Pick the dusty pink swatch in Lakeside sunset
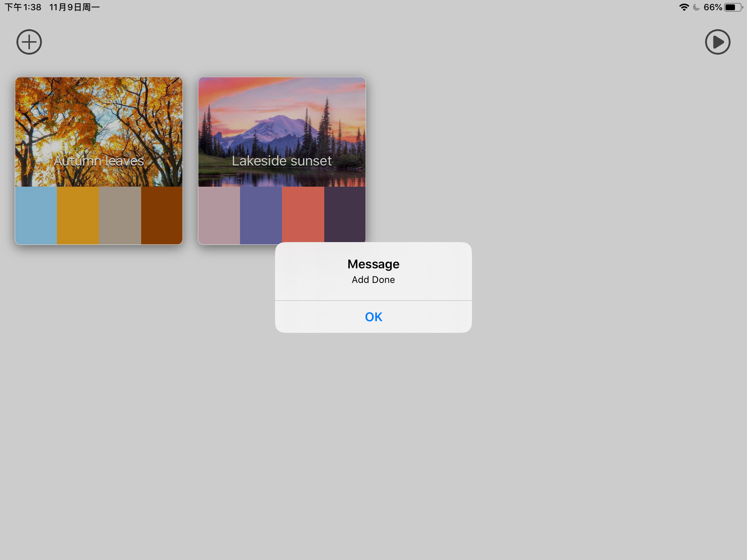The image size is (747, 560). click(219, 215)
